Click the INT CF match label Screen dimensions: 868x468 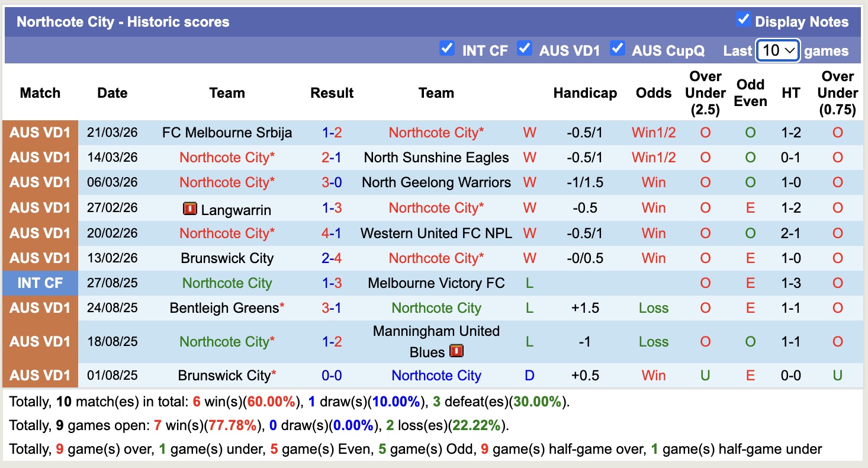(39, 283)
